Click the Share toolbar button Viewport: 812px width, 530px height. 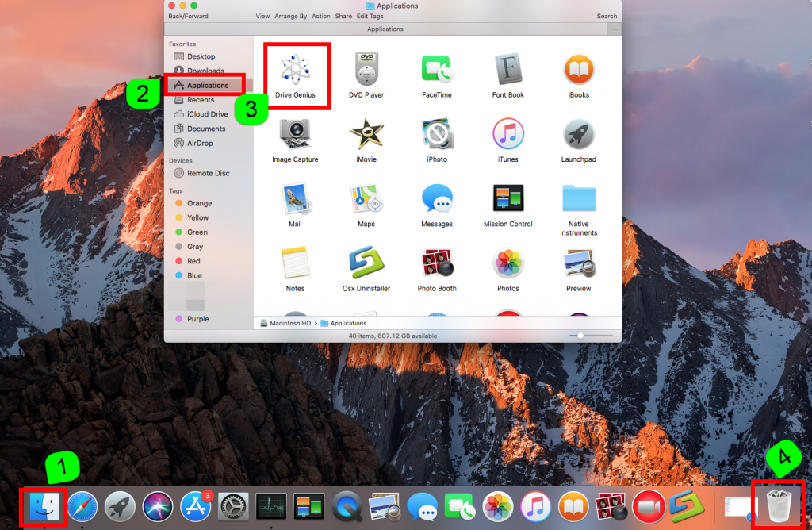click(343, 16)
